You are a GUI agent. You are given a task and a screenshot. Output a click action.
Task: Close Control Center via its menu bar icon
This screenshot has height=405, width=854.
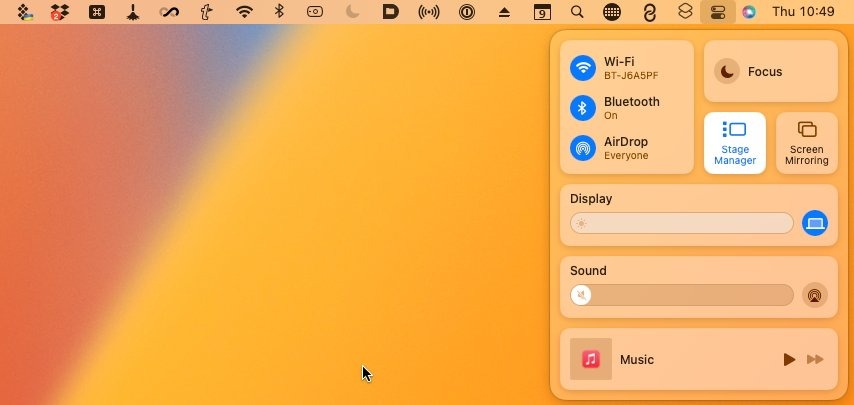pyautogui.click(x=718, y=11)
